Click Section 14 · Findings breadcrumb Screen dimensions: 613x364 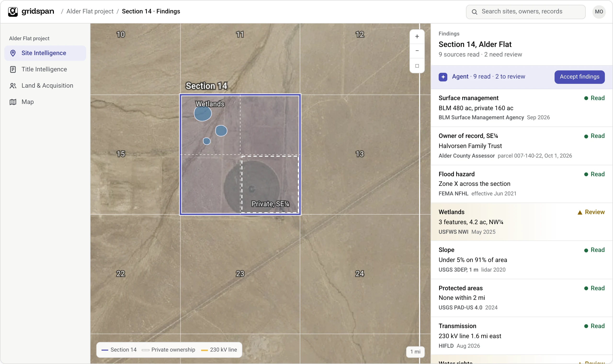(151, 11)
